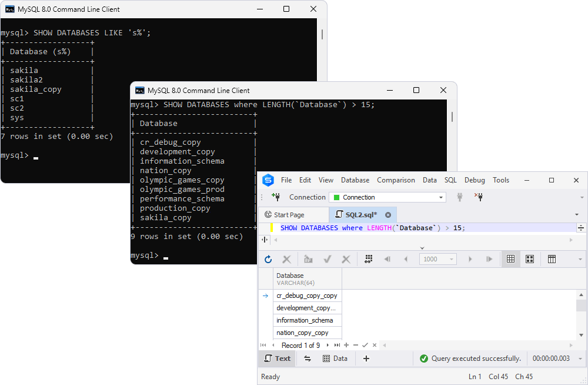
Task: Delete record with navigator minus
Action: 356,345
